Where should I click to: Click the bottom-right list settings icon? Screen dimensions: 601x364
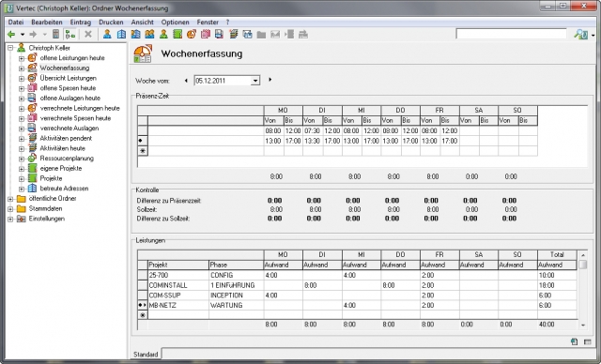coord(587,341)
